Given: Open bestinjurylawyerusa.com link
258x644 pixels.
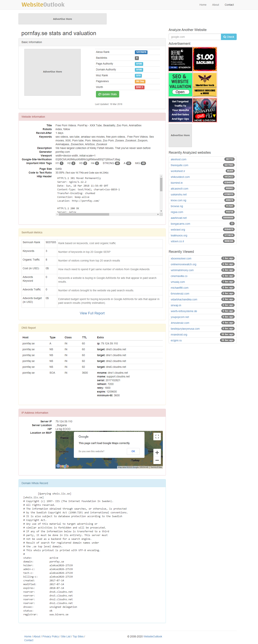Looking at the screenshot, I should 185,329.
